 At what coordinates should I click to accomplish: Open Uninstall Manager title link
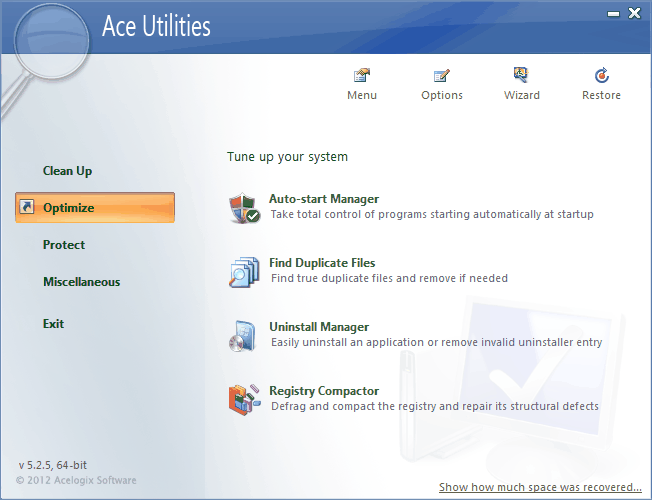(319, 327)
